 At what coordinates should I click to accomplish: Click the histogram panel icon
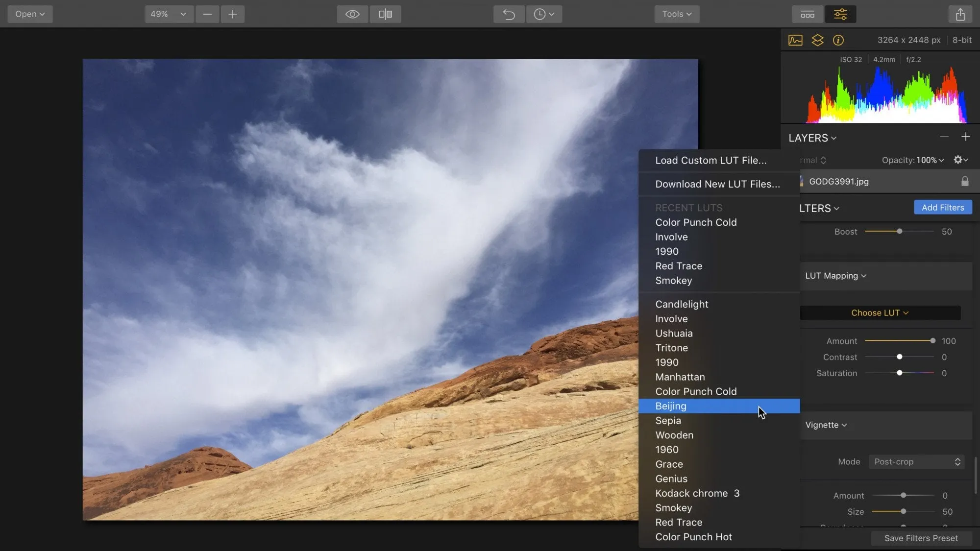[x=795, y=40]
